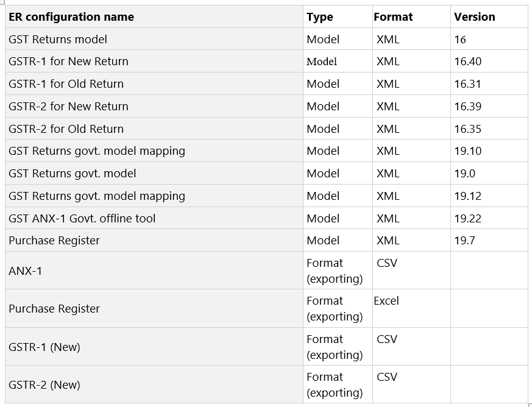
Task: Click the table move handle at top-left corner
Action: 2,1
